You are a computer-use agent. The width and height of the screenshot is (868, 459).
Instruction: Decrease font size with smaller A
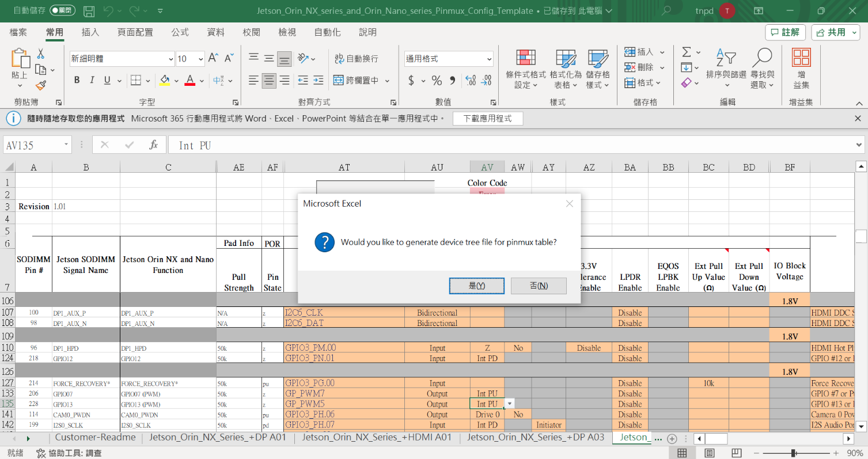click(x=229, y=58)
